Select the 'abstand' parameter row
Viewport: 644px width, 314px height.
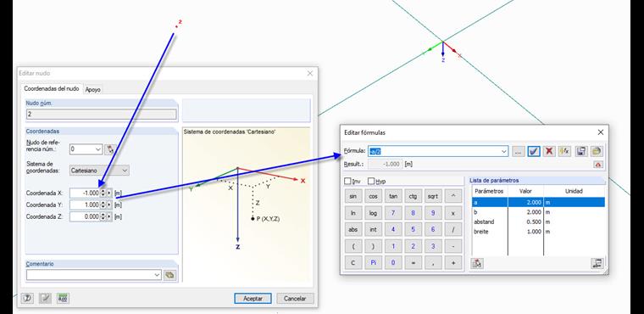538,221
